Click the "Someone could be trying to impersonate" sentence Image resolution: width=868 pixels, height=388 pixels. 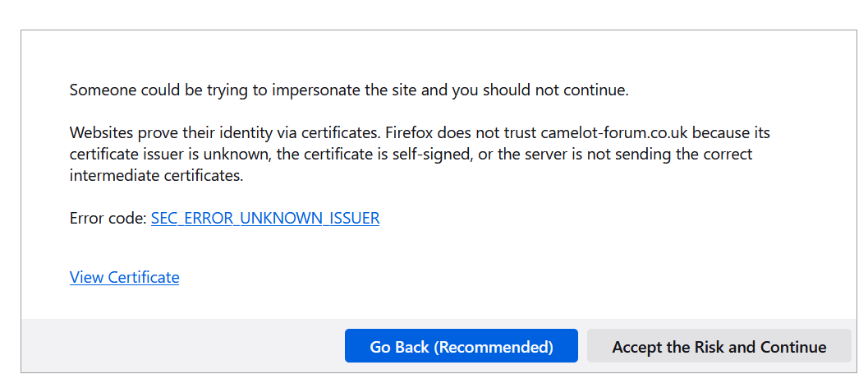coord(349,90)
